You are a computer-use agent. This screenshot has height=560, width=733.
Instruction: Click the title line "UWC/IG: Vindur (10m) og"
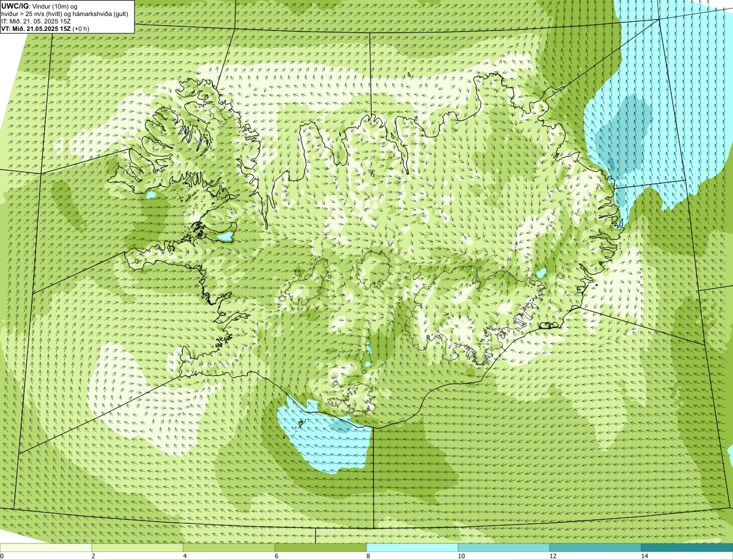tap(40, 6)
